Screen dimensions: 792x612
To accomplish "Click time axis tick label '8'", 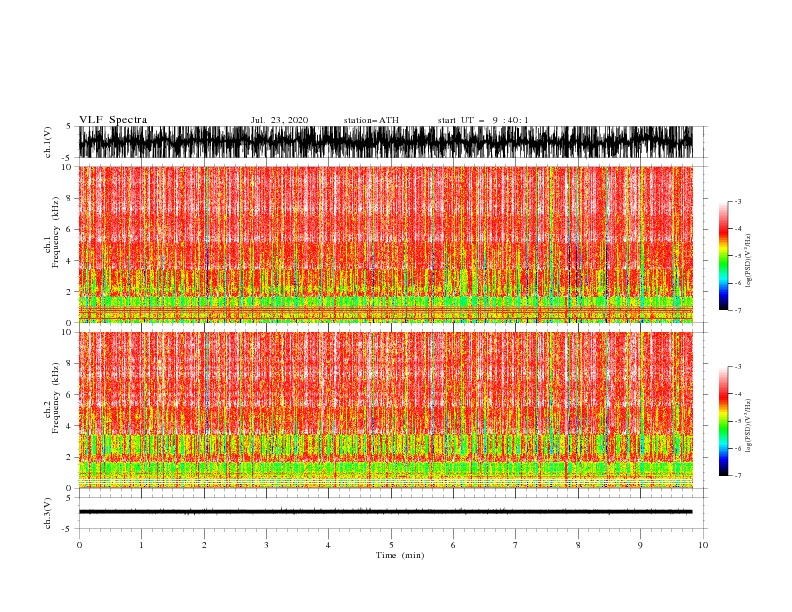I will [578, 545].
